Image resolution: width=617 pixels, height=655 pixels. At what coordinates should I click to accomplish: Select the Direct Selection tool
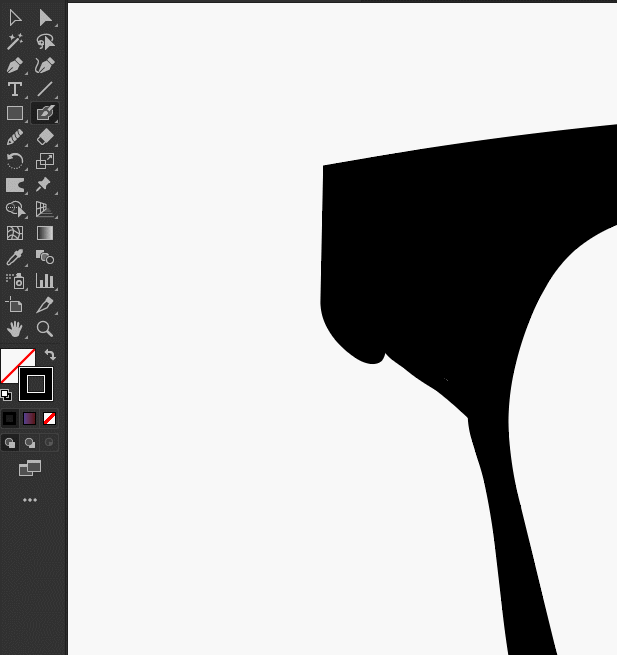pos(45,18)
